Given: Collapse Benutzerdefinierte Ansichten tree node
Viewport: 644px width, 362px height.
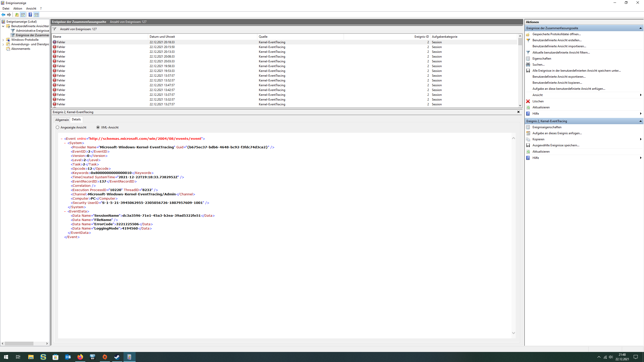Looking at the screenshot, I should point(3,26).
